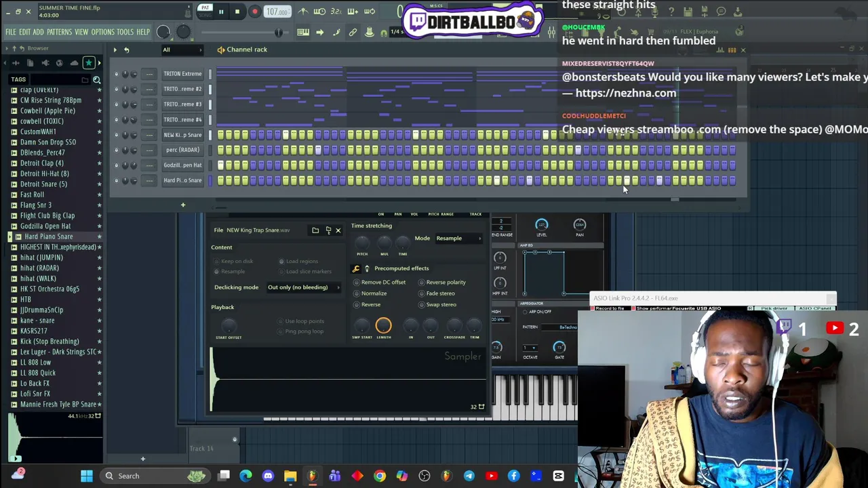Enable the Normalize option
This screenshot has width=868, height=488.
(x=370, y=293)
